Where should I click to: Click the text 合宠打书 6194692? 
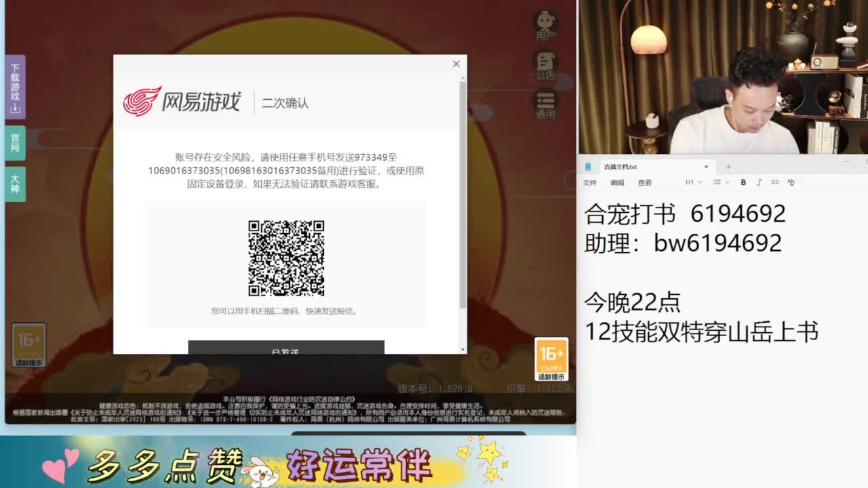(685, 213)
